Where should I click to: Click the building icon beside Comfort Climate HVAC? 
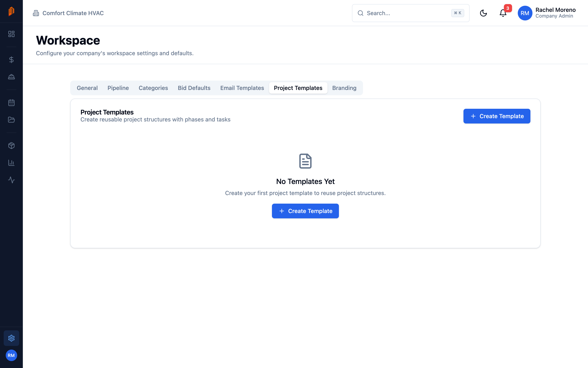tap(36, 13)
